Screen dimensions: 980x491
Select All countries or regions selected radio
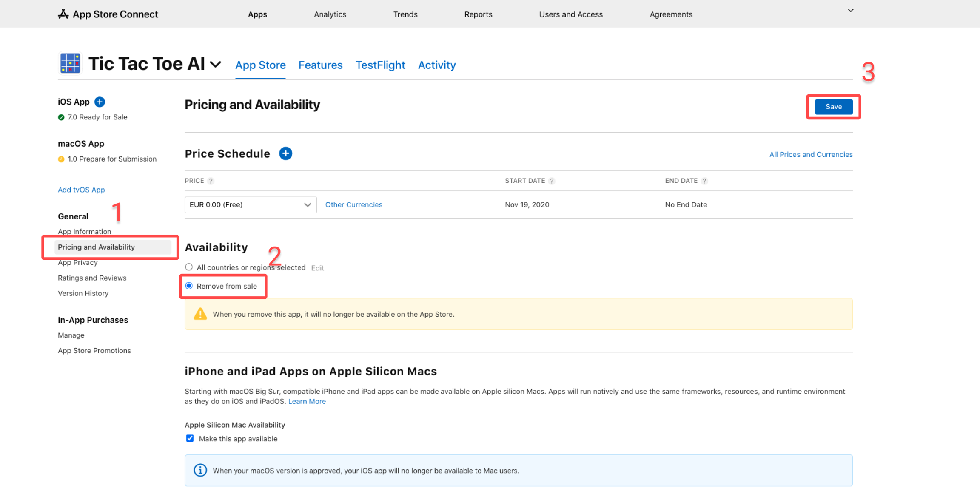[x=189, y=267]
